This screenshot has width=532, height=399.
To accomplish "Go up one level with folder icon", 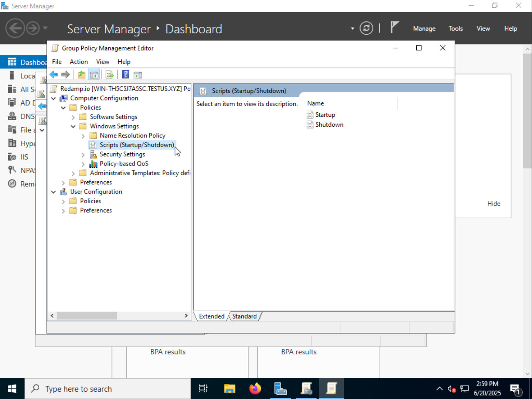I will click(x=82, y=75).
